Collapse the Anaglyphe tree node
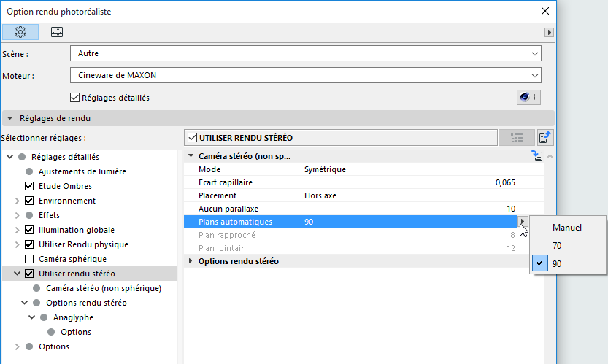The width and height of the screenshot is (608, 364). [x=32, y=317]
